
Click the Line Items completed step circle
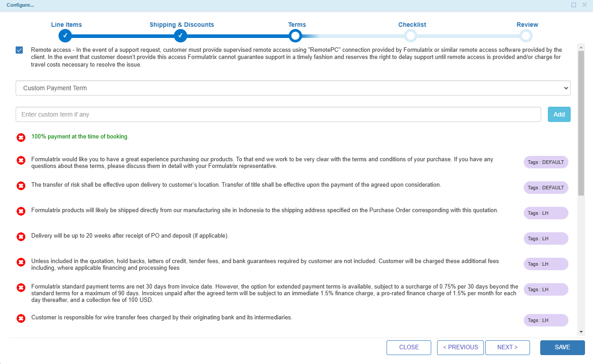click(x=65, y=36)
